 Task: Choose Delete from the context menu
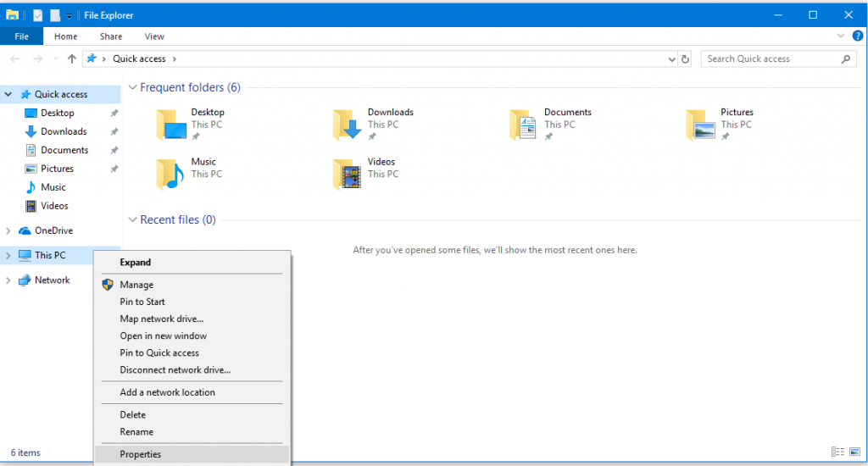click(x=192, y=415)
